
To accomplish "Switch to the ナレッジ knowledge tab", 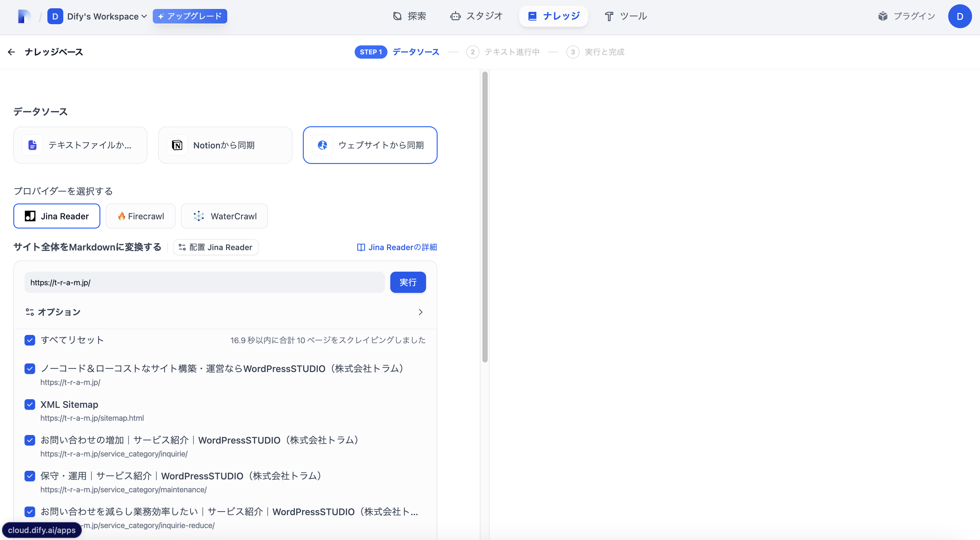I will click(554, 16).
